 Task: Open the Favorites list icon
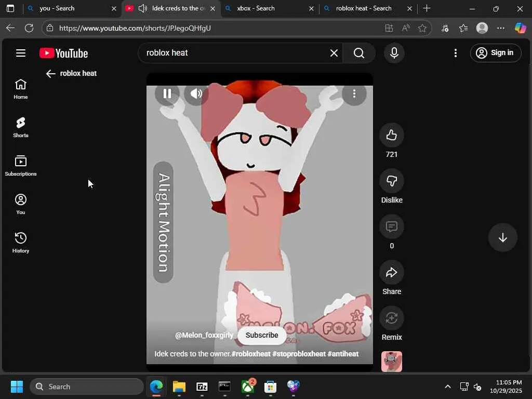point(463,28)
